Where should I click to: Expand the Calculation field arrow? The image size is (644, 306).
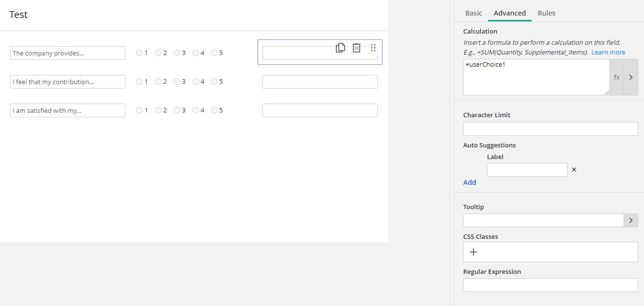tap(631, 77)
